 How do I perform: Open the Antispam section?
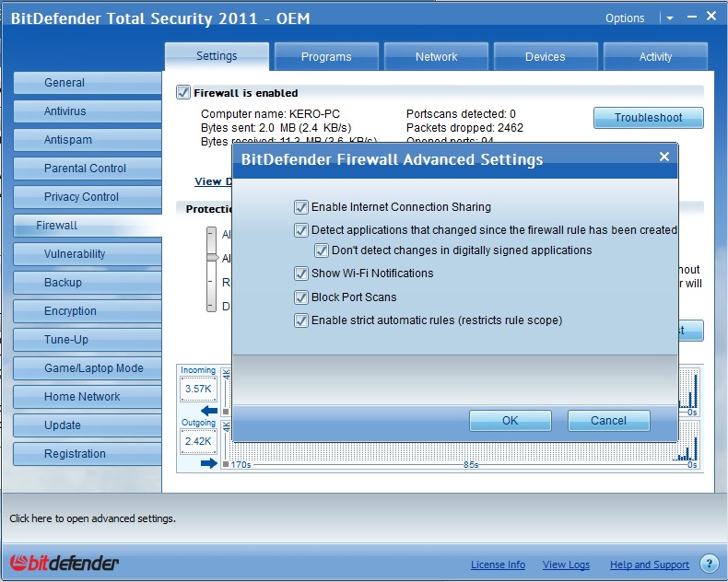pyautogui.click(x=88, y=140)
